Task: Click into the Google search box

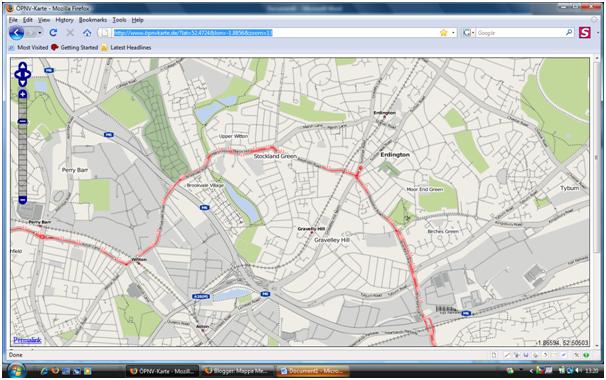Action: click(520, 33)
